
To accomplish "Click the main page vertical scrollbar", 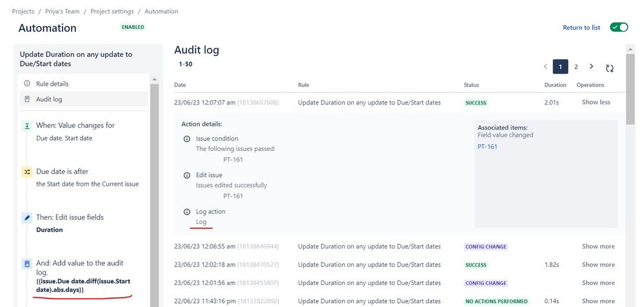I will coord(630,89).
